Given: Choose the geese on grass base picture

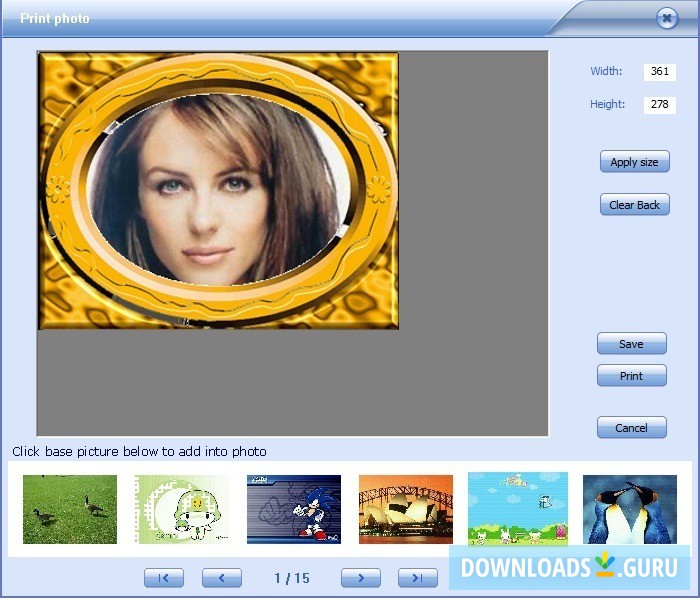Looking at the screenshot, I should (x=70, y=509).
